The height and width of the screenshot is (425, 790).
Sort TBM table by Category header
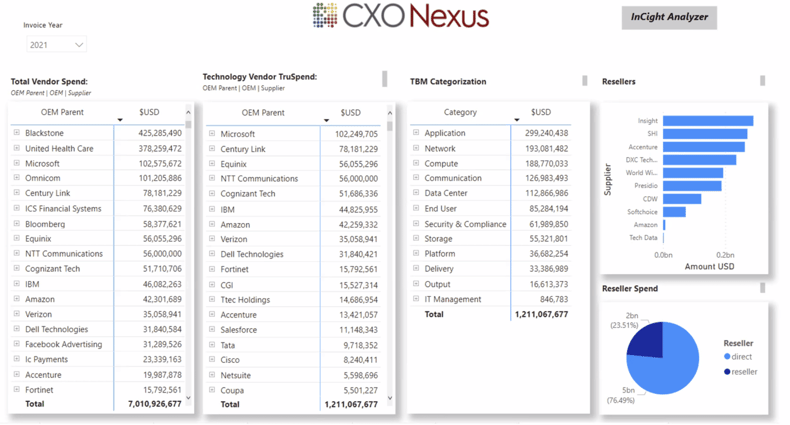pyautogui.click(x=460, y=112)
